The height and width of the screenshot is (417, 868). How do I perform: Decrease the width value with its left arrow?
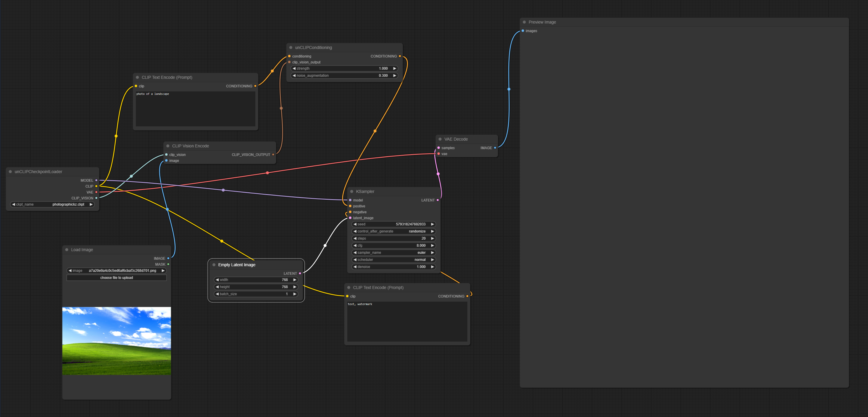(217, 280)
